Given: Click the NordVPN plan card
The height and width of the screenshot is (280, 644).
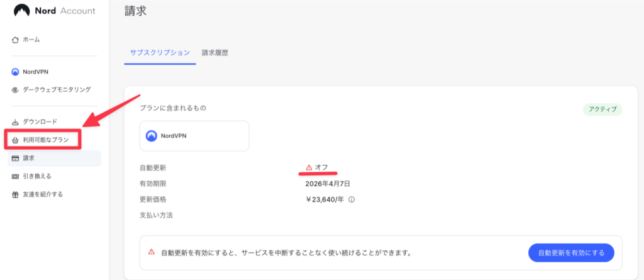Looking at the screenshot, I should [194, 136].
